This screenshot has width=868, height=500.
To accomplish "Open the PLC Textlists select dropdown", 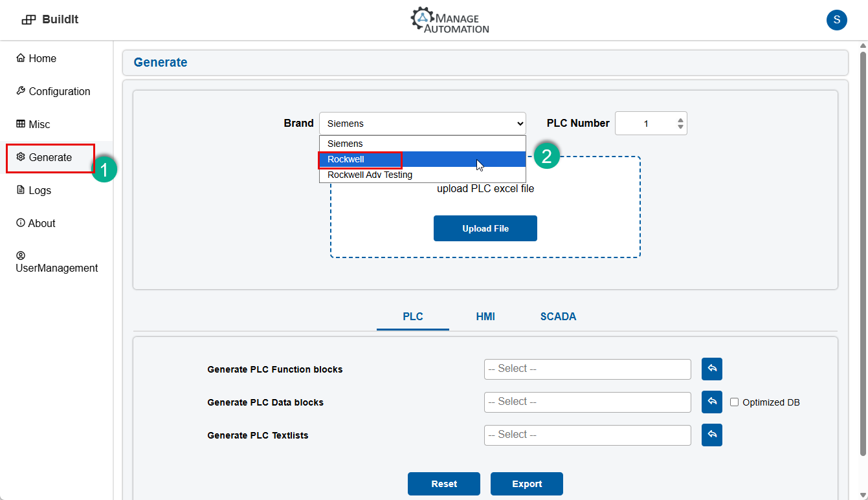I will (x=588, y=435).
